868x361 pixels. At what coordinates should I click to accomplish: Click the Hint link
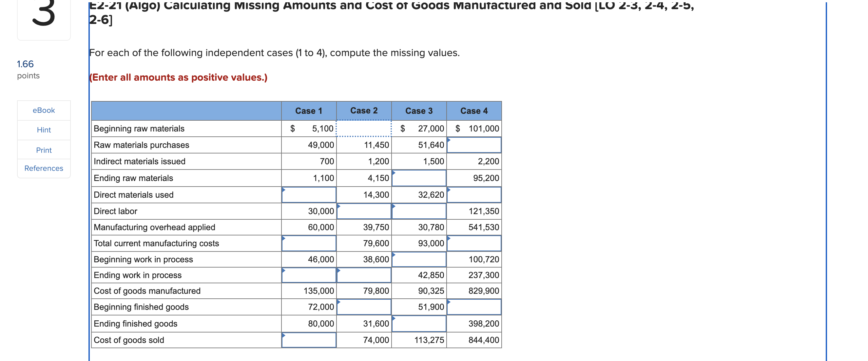pyautogui.click(x=44, y=130)
